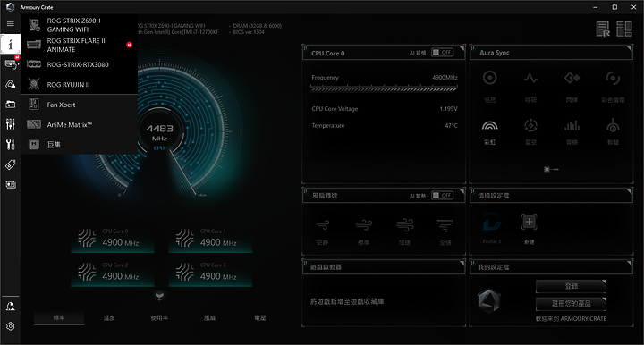Open the Settings gear sidebar icon
This screenshot has height=345, width=644.
pos(10,326)
